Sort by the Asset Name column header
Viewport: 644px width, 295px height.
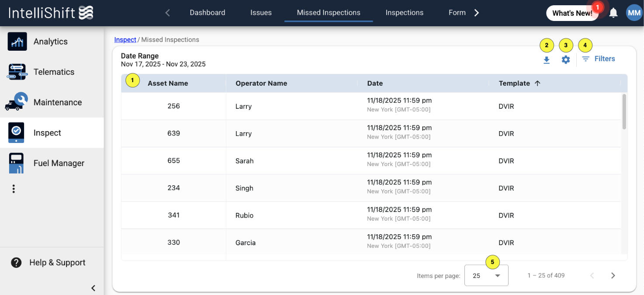click(x=168, y=83)
